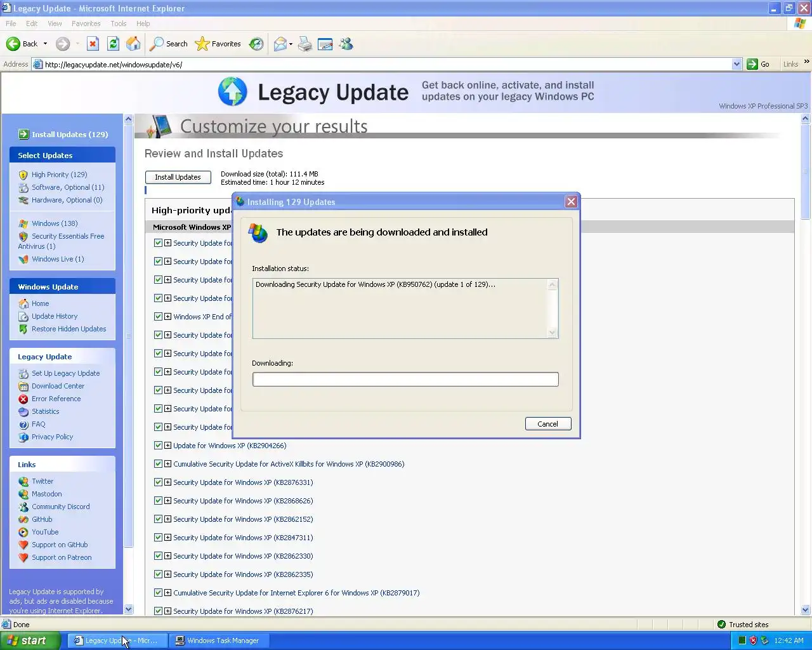This screenshot has width=812, height=650.
Task: Expand details for Update KB2904266
Action: tap(167, 446)
